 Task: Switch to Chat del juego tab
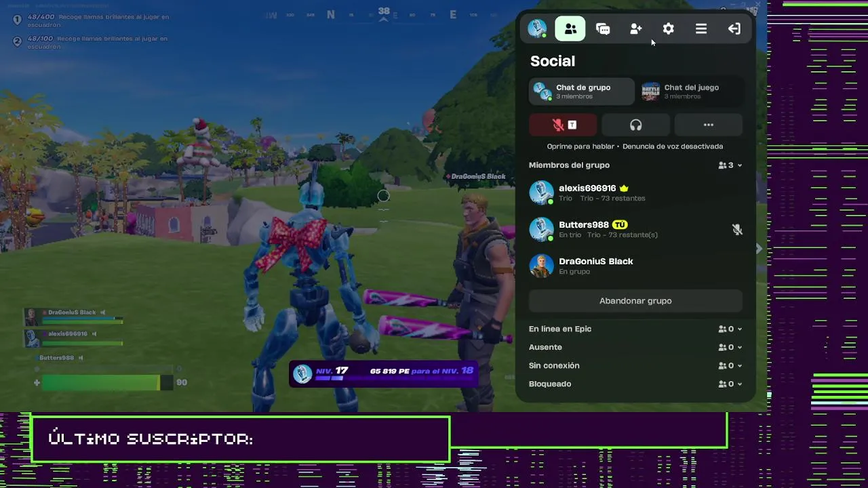(690, 91)
